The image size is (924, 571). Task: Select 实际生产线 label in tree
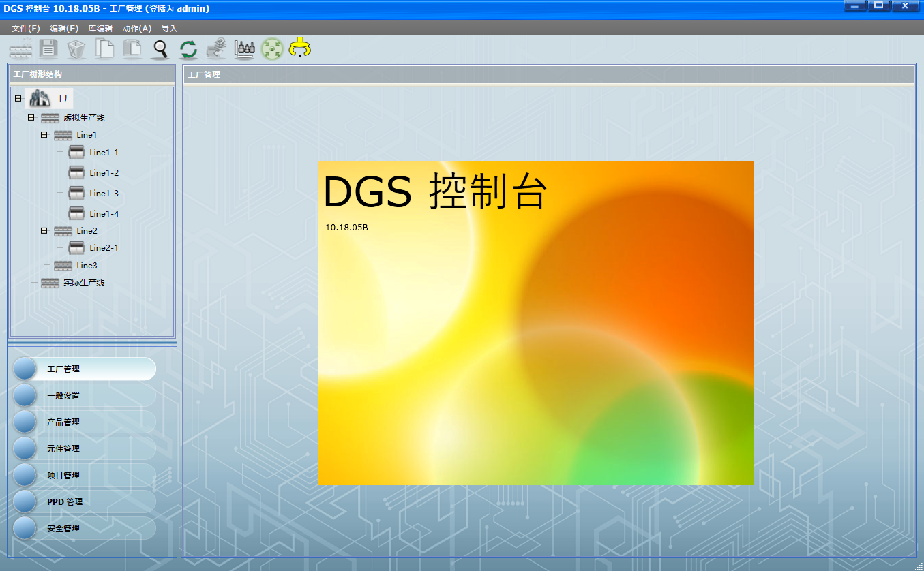(84, 283)
